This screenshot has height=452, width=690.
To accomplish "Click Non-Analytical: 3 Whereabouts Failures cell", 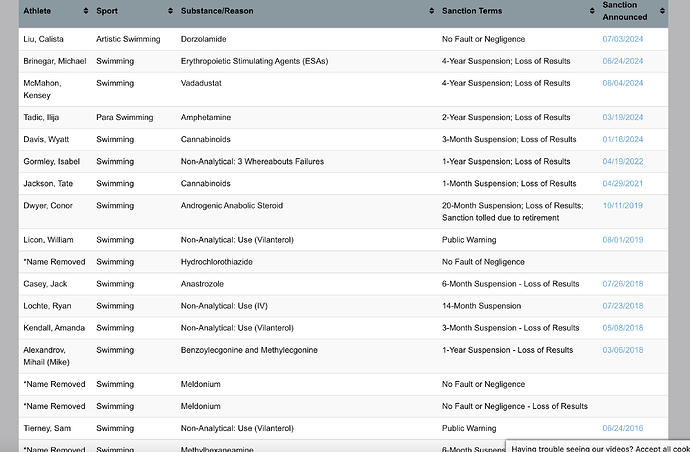I will (x=252, y=162).
